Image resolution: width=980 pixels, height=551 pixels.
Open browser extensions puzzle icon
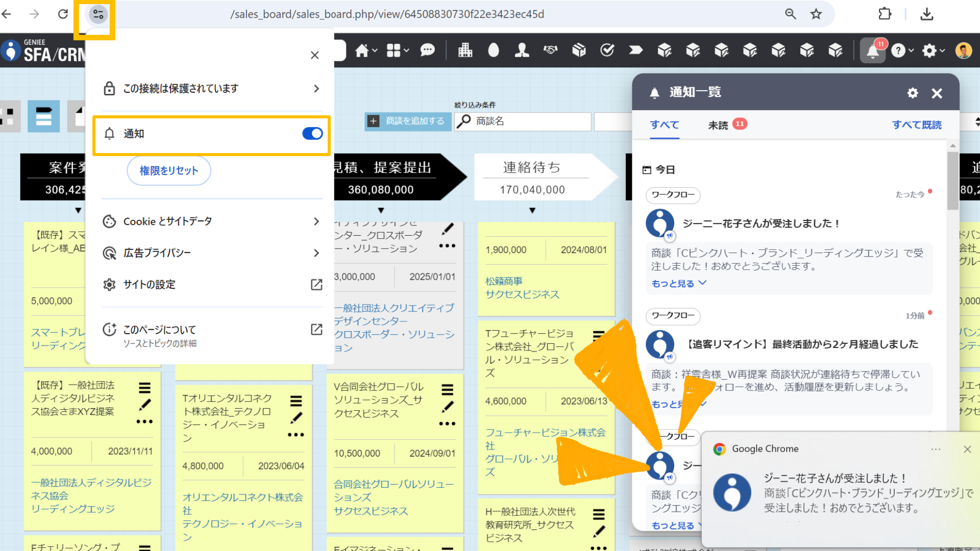[x=885, y=14]
